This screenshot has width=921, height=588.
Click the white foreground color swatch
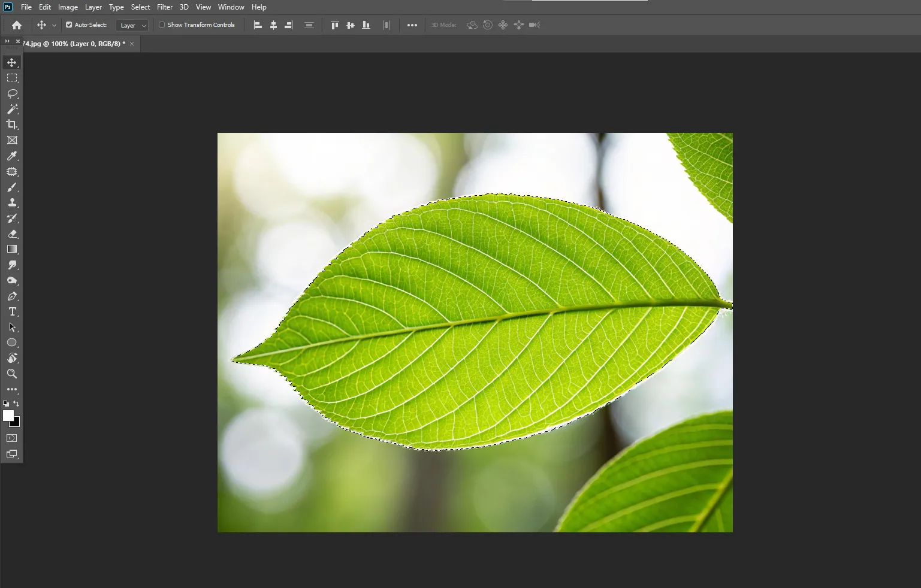pyautogui.click(x=8, y=415)
